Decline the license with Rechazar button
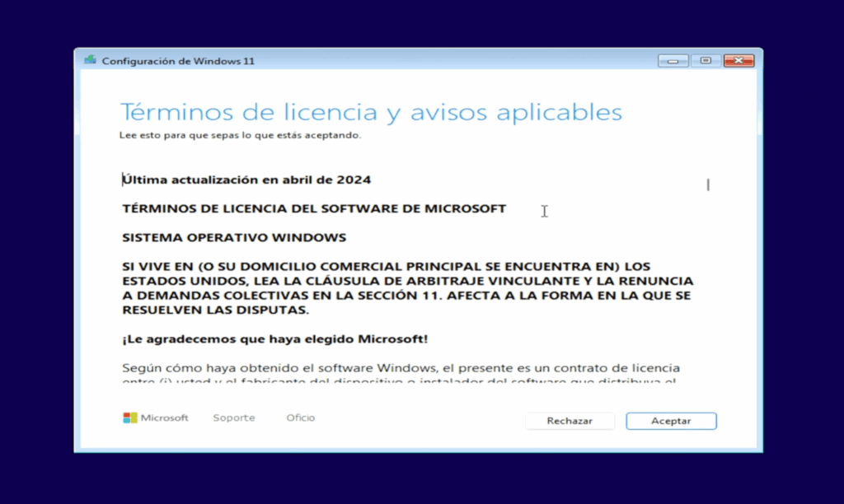Screen dimensions: 844x504 [570, 421]
